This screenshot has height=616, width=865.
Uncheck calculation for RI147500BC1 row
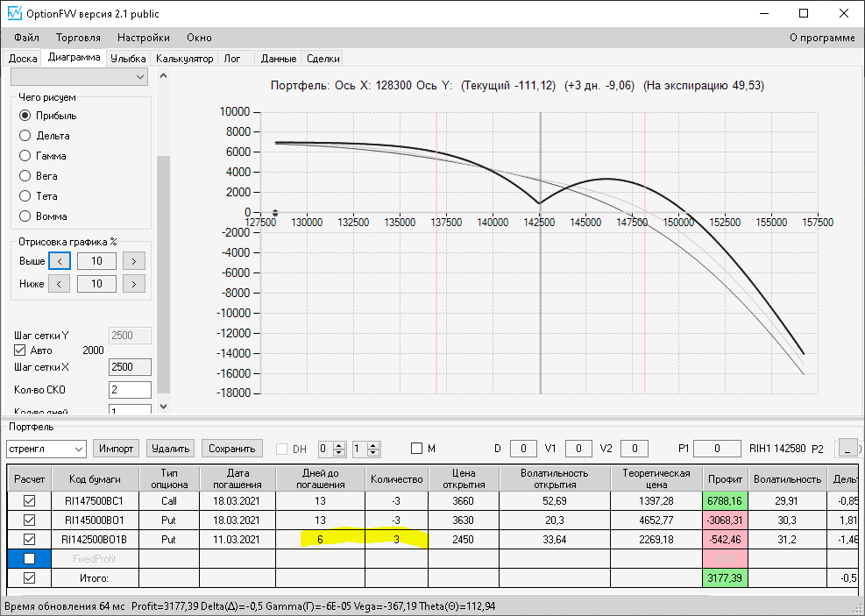pyautogui.click(x=29, y=500)
